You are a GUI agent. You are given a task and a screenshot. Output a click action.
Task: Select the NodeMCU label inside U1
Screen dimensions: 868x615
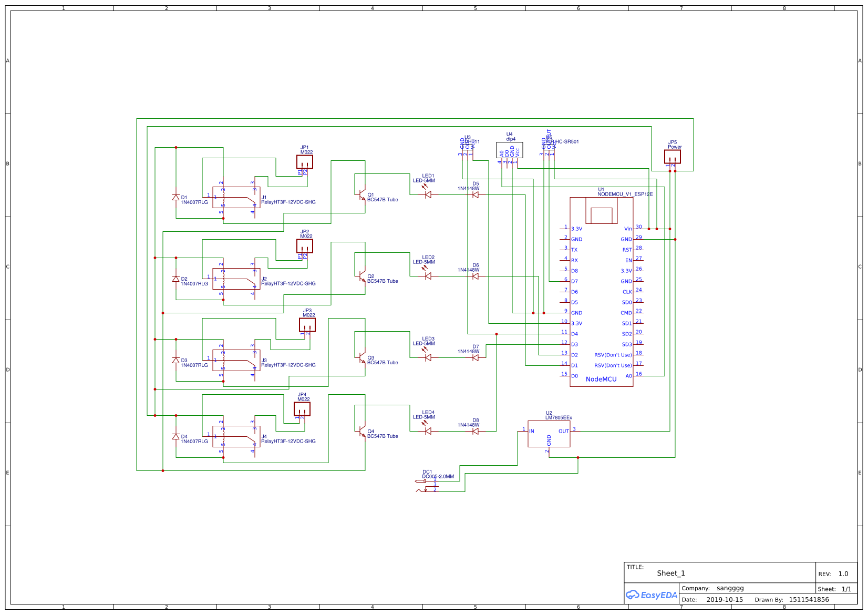click(x=601, y=379)
